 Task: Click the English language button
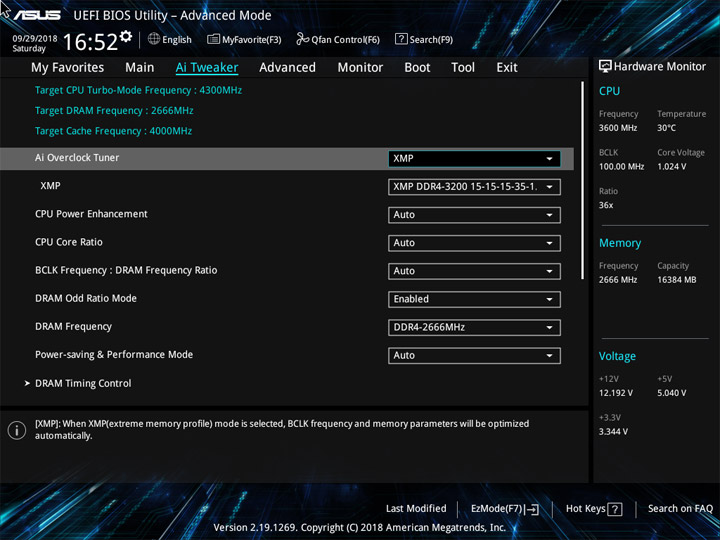(170, 39)
